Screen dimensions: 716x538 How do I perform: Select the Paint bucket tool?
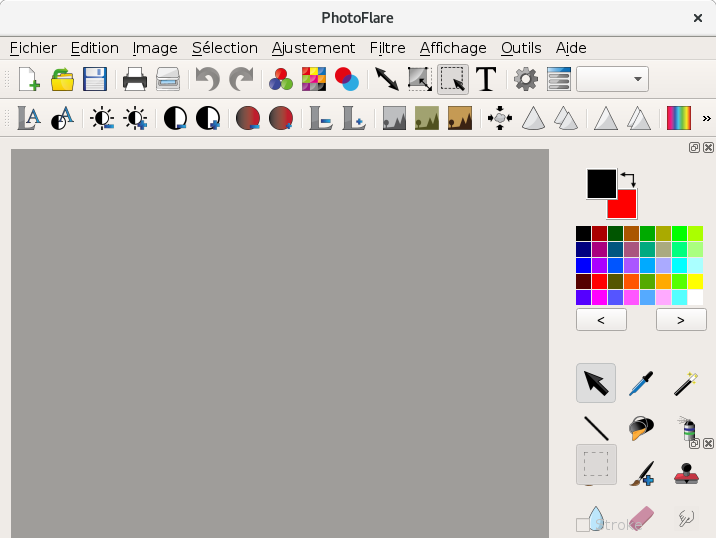click(x=641, y=428)
